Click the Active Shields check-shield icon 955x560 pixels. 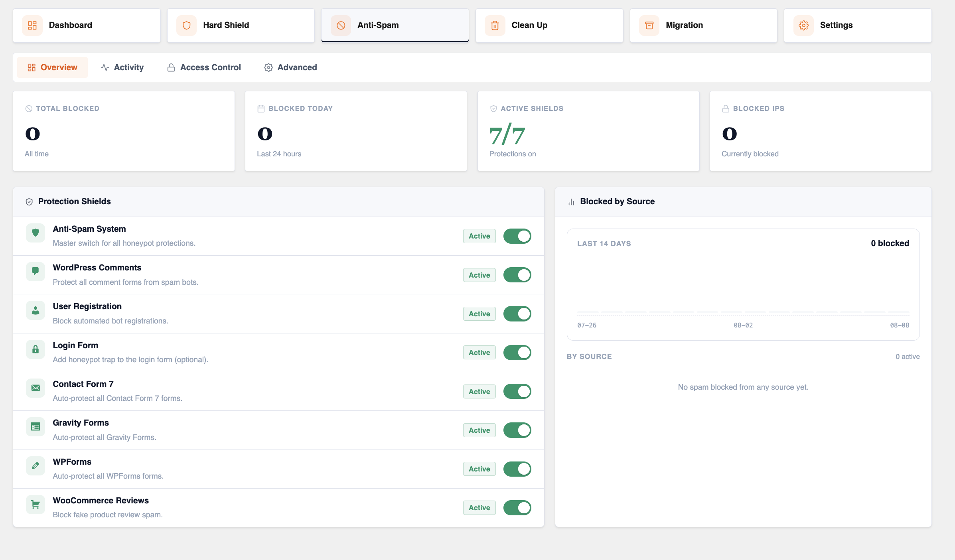tap(493, 108)
